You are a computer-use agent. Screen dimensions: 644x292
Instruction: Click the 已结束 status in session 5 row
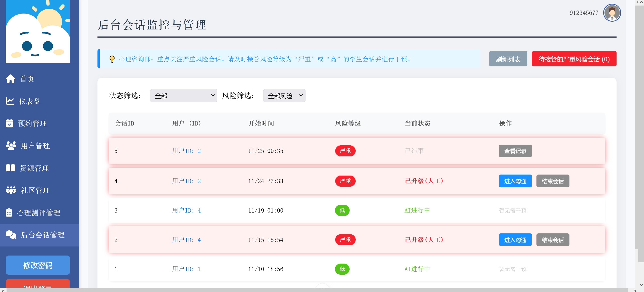414,151
